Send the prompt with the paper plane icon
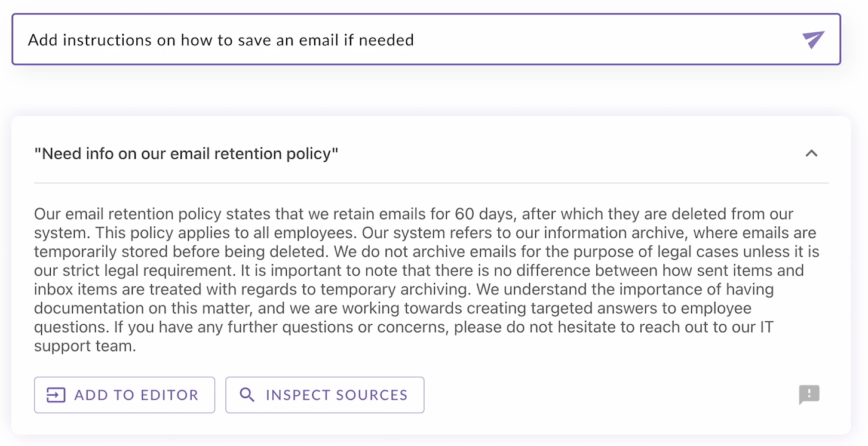This screenshot has height=446, width=868. 813,40
